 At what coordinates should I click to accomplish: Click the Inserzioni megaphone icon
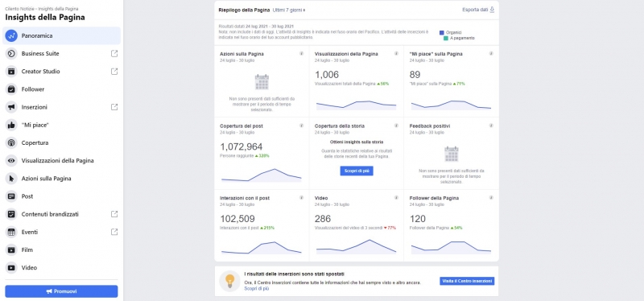(x=11, y=107)
